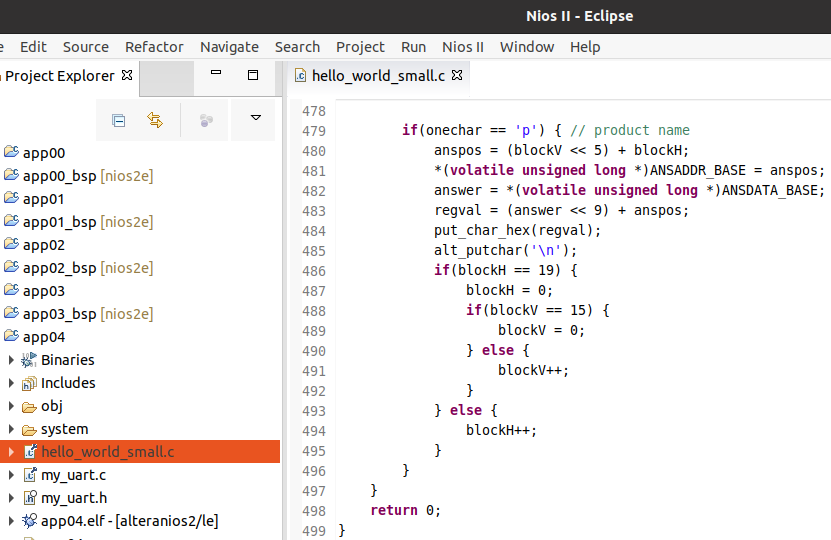
Task: Select the app03 project
Action: [44, 291]
